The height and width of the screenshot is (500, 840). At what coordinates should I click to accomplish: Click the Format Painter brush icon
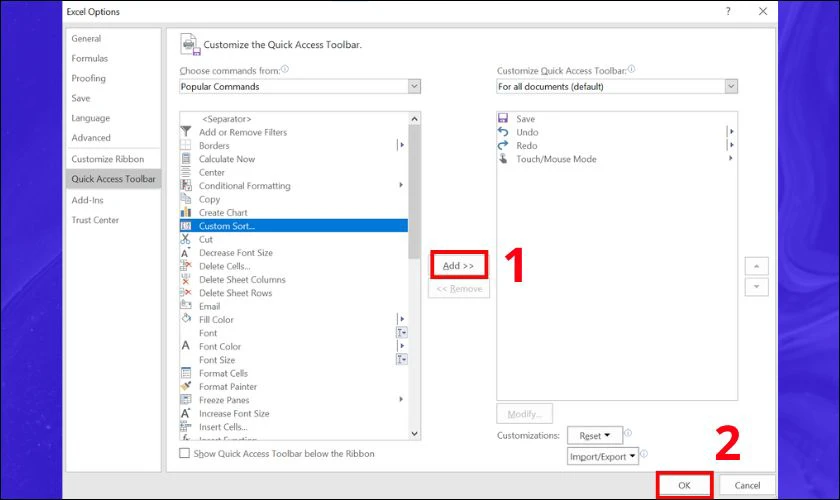(186, 386)
